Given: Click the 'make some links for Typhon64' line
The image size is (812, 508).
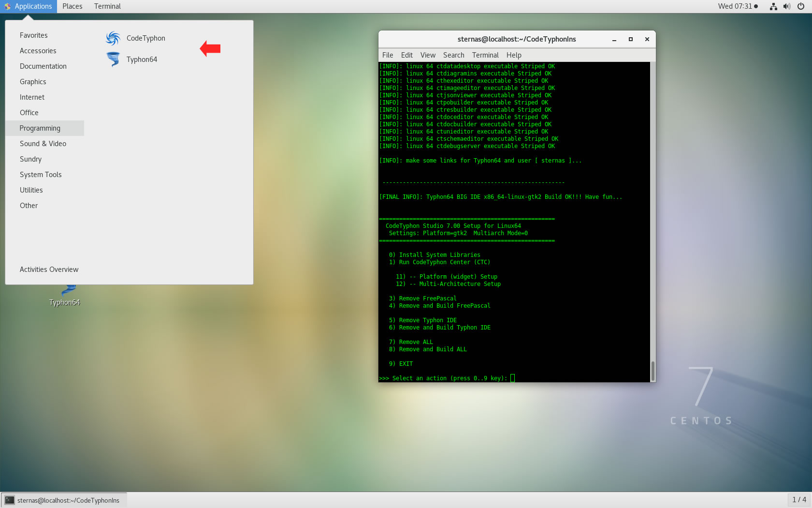Looking at the screenshot, I should [480, 161].
